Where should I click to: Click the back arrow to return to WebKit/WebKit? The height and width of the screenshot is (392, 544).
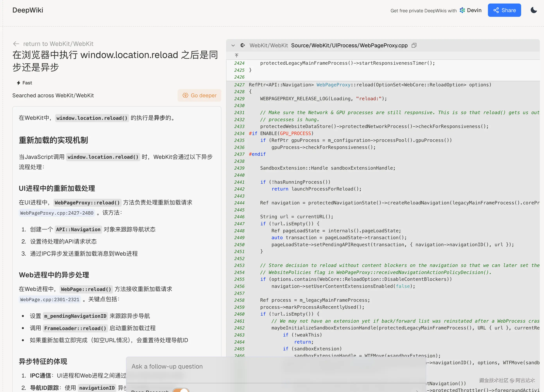[16, 44]
